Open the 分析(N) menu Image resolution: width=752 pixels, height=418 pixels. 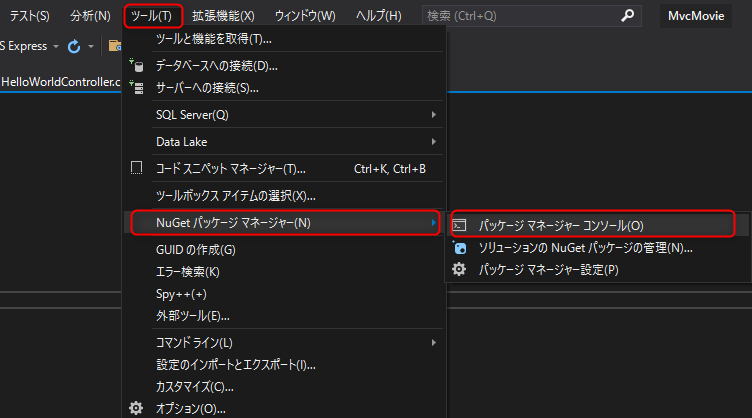tap(90, 16)
